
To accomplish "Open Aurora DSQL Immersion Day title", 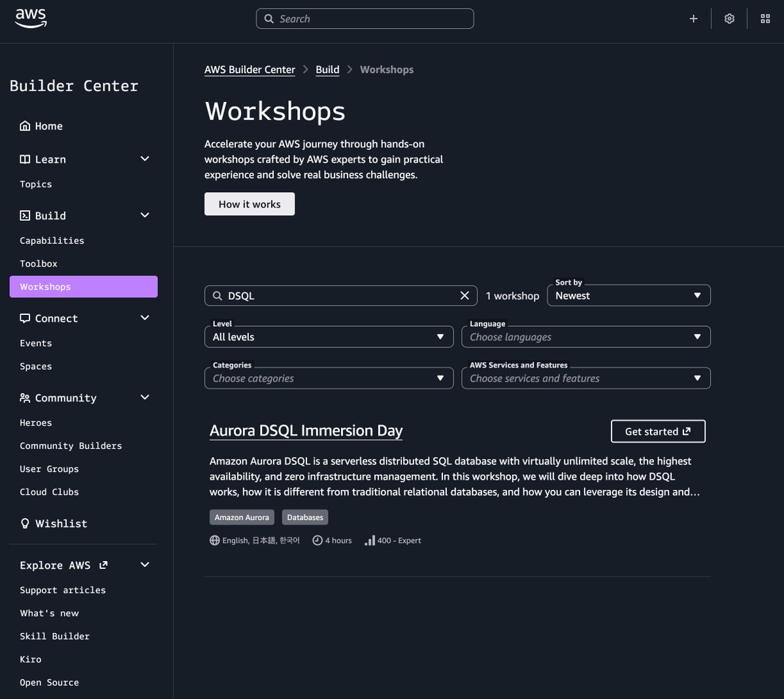I will coord(306,431).
